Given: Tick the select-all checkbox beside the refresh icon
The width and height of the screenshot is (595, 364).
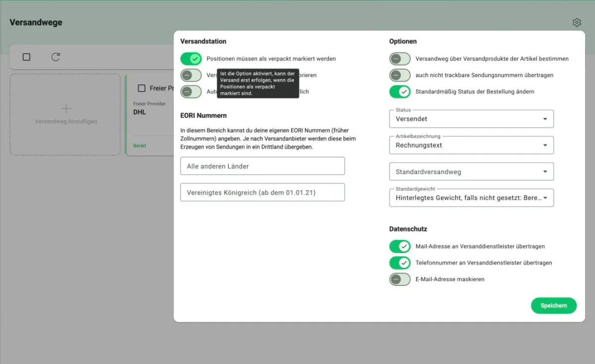Looking at the screenshot, I should pyautogui.click(x=27, y=57).
